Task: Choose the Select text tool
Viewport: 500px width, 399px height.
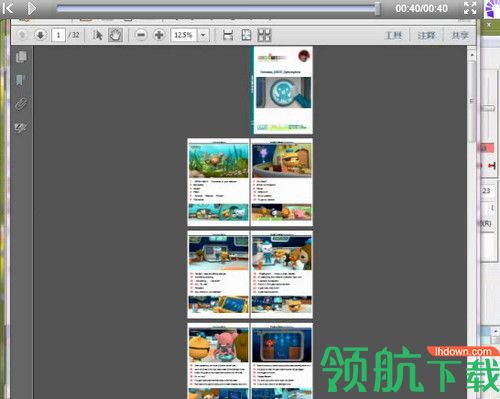Action: point(97,35)
